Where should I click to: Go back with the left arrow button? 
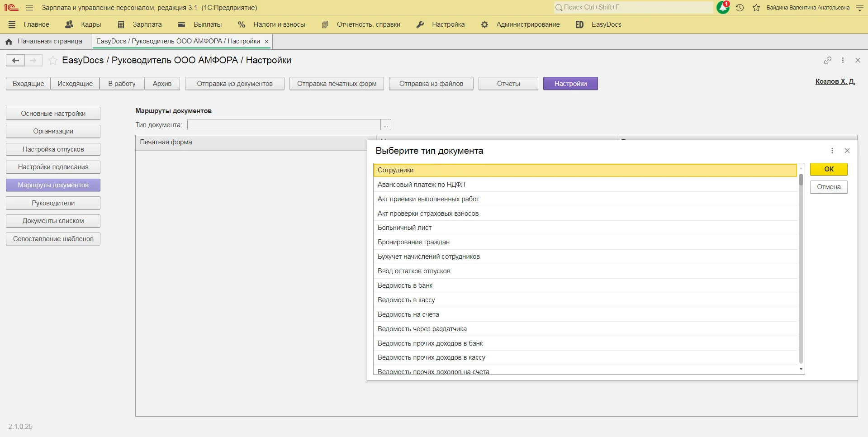coord(15,60)
